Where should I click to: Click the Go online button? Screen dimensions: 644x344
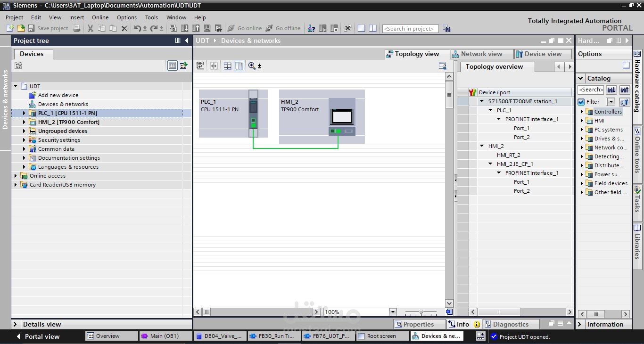tap(245, 28)
